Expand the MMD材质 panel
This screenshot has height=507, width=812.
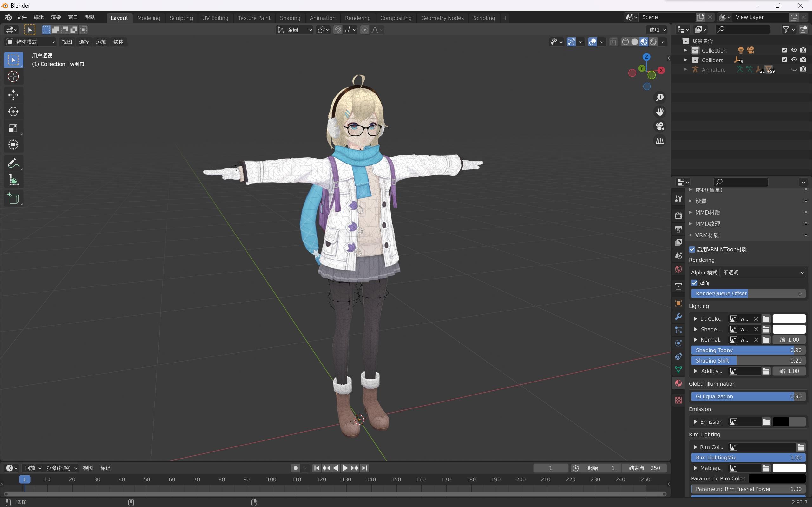707,212
